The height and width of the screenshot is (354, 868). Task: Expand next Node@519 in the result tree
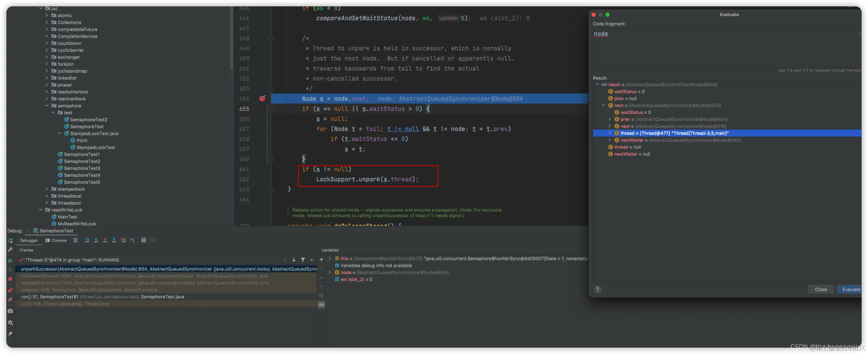coord(610,126)
